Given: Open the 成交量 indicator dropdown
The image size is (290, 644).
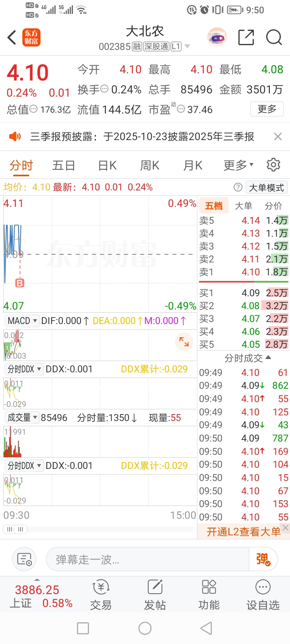Looking at the screenshot, I should 22,417.
